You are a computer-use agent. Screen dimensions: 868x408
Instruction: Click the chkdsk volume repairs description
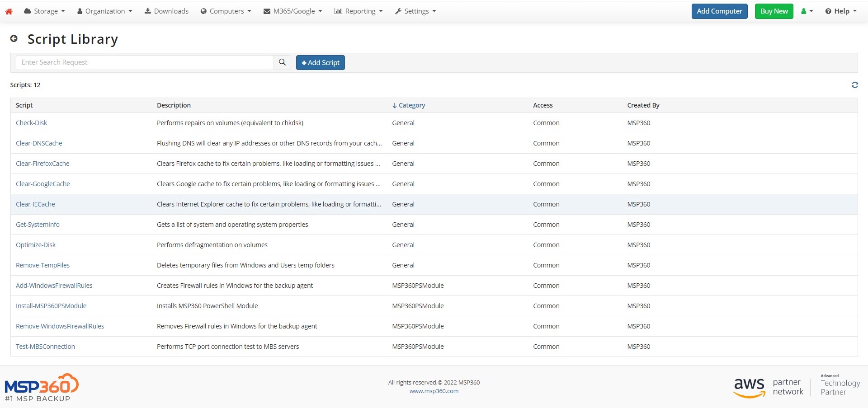pyautogui.click(x=230, y=123)
